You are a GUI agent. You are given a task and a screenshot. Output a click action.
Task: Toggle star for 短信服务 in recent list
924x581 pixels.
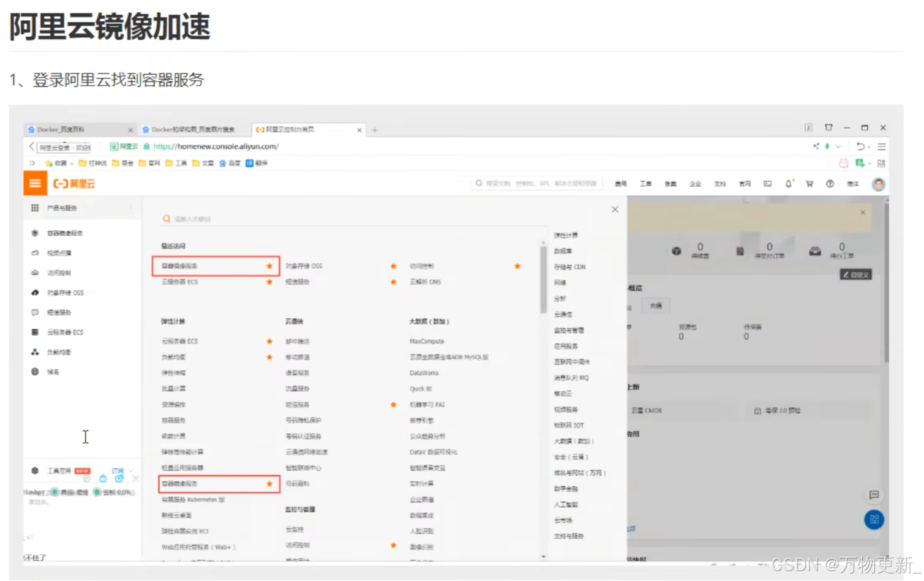393,282
